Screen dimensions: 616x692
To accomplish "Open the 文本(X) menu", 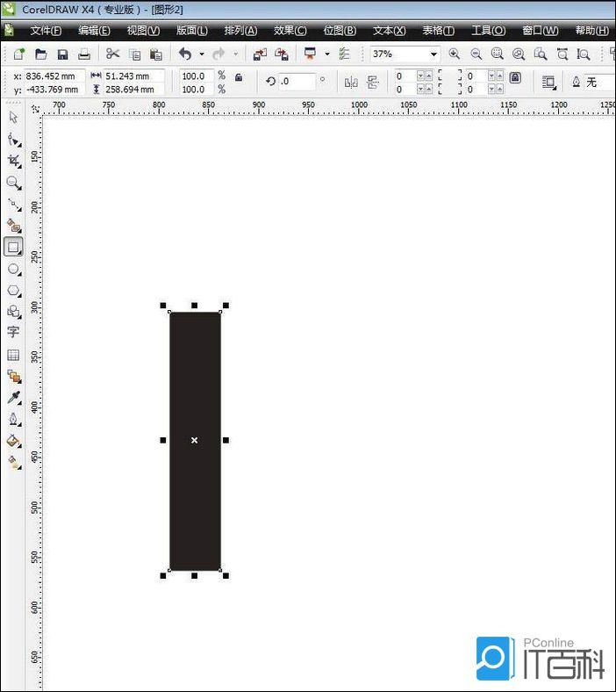I will (389, 31).
